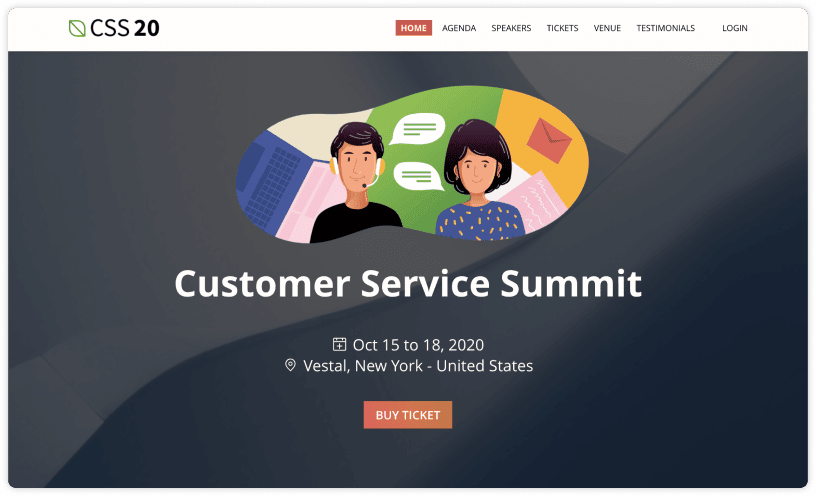
Task: Click the location pin icon
Action: 290,365
